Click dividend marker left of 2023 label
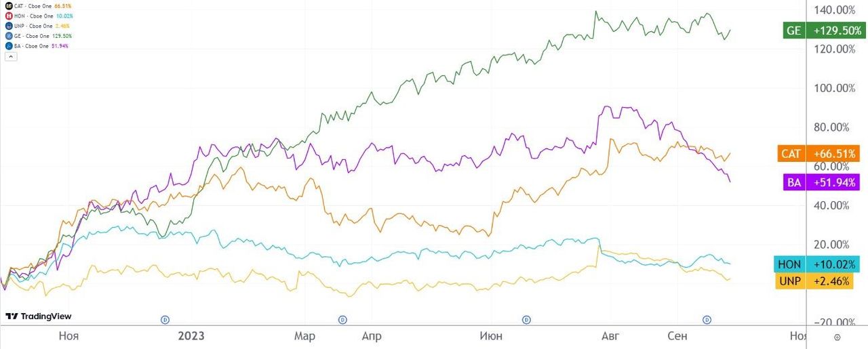Image resolution: width=868 pixels, height=349 pixels. [x=164, y=319]
